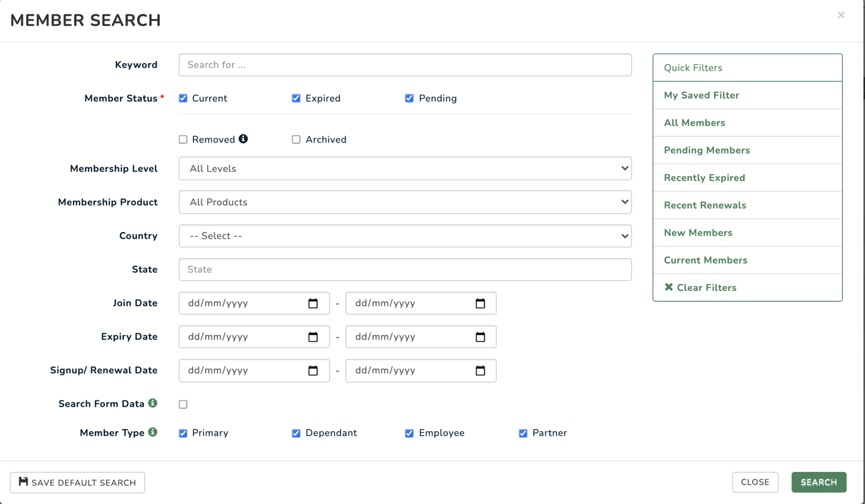Click the info icon next to Search Form Data
The width and height of the screenshot is (865, 504).
[152, 403]
